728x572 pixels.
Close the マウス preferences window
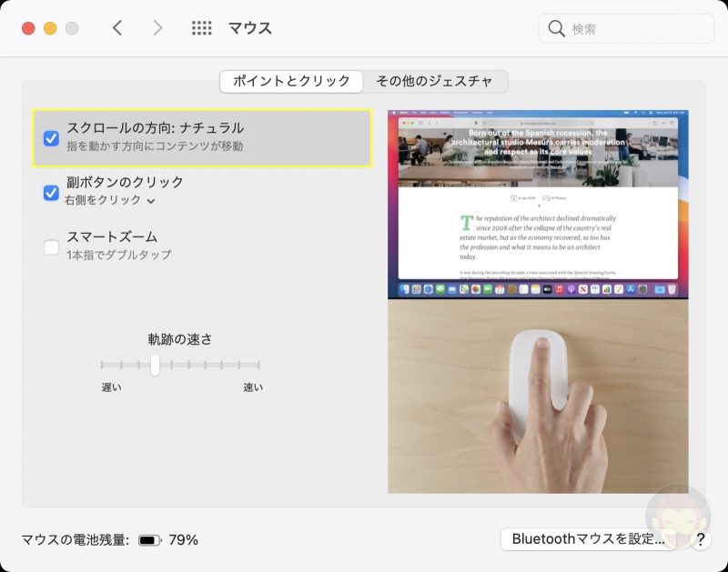[x=28, y=28]
